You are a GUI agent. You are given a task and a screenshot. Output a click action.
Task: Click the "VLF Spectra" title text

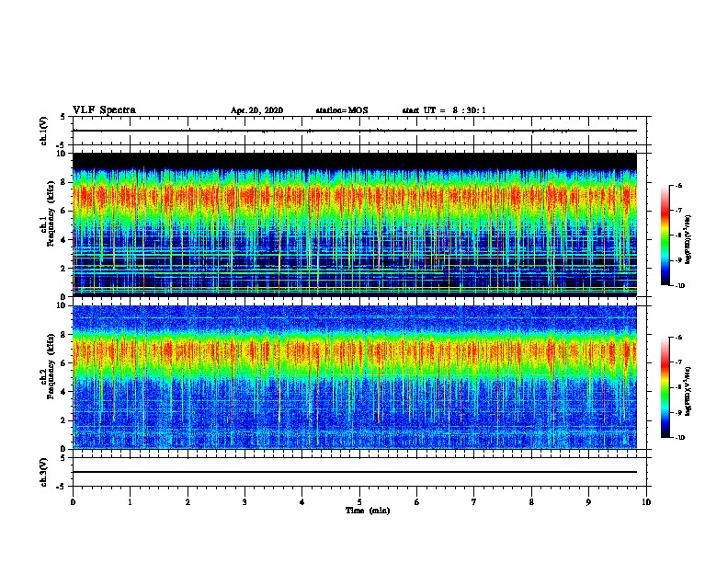coord(105,110)
